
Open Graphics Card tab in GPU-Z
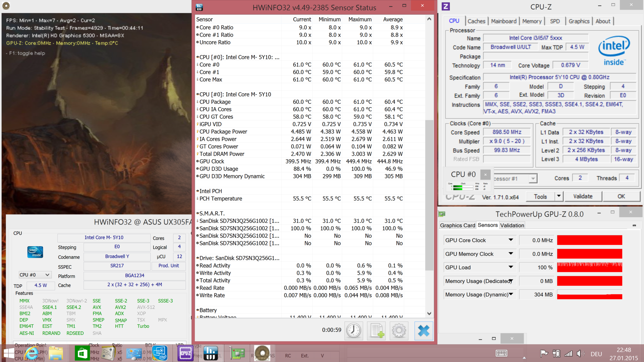pyautogui.click(x=458, y=225)
